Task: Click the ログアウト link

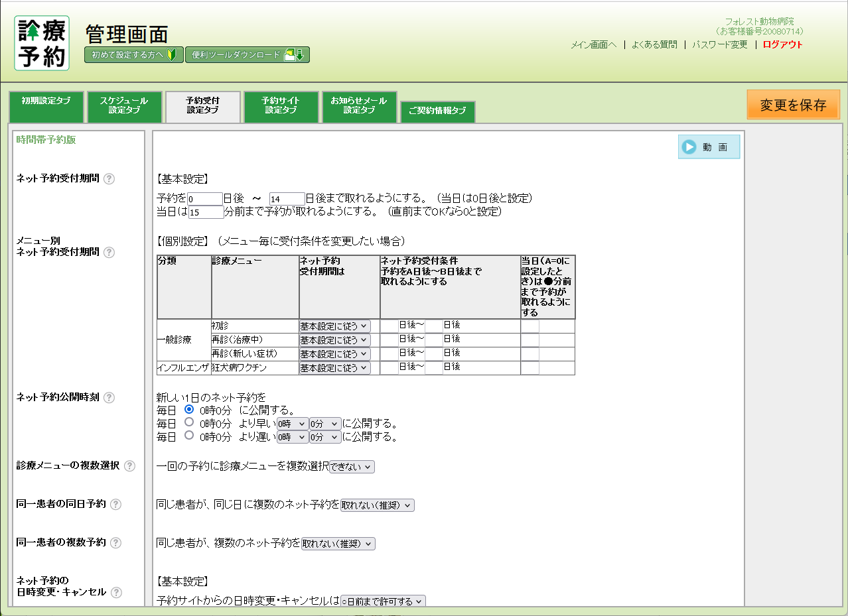Action: point(782,44)
